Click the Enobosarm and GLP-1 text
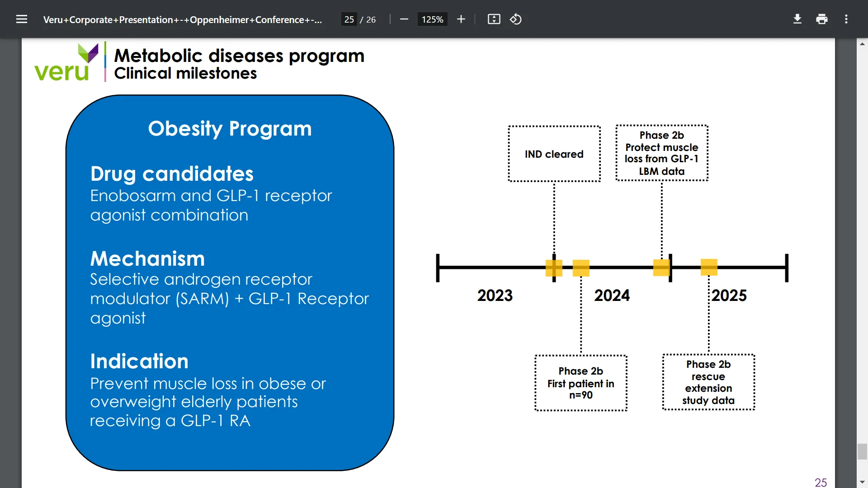This screenshot has height=488, width=868. coord(211,206)
